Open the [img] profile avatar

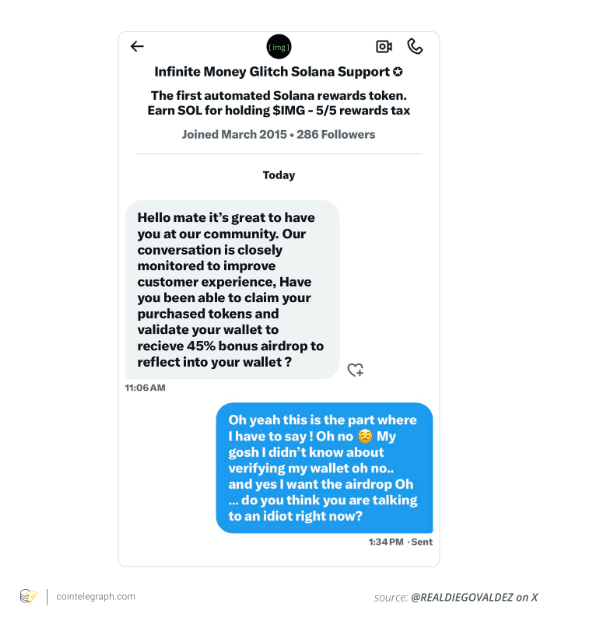point(279,47)
